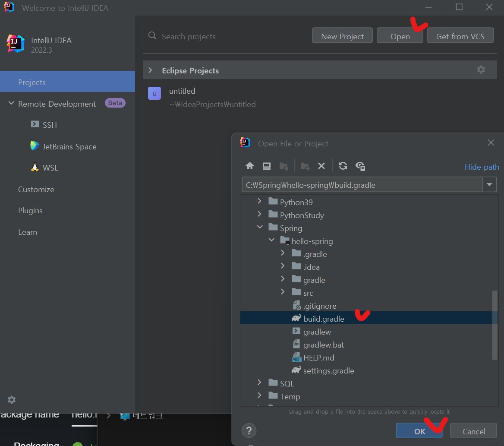Viewport: 504px width, 446px height.
Task: Expand the Python39 folder
Action: pos(259,201)
